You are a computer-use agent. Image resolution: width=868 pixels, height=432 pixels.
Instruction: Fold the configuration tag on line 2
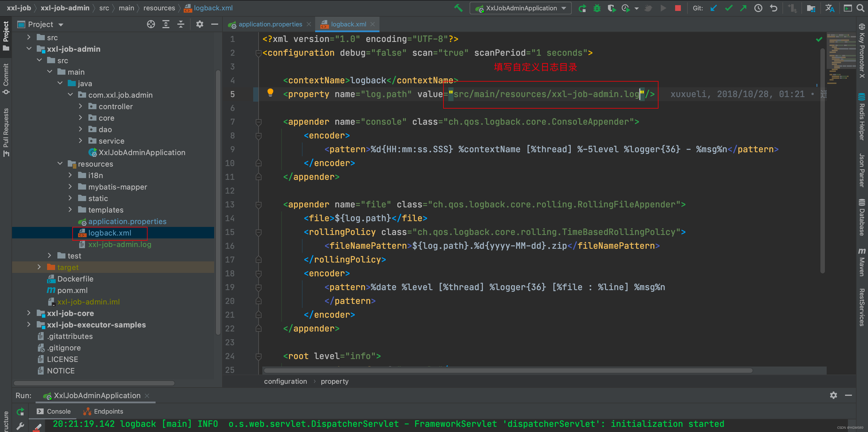[x=258, y=53]
